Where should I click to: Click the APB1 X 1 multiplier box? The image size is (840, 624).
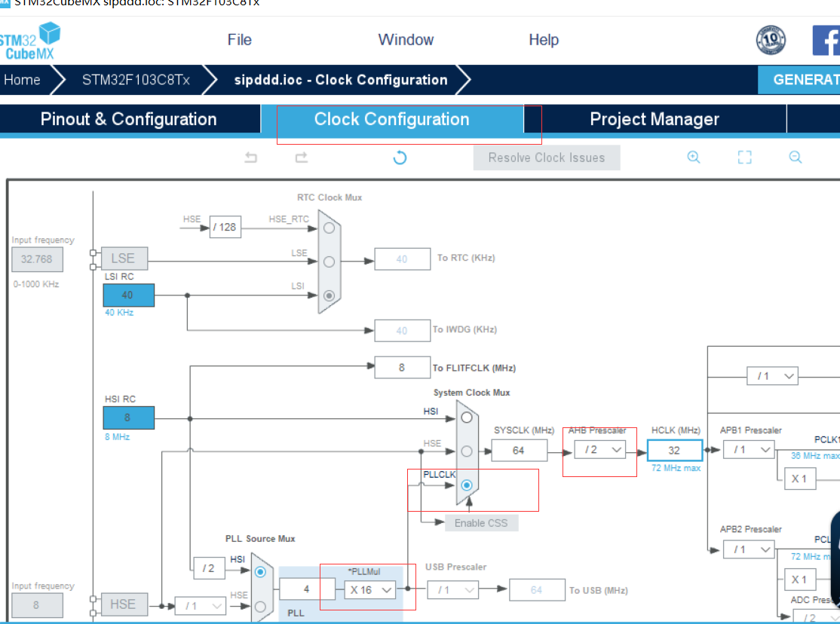(x=800, y=479)
